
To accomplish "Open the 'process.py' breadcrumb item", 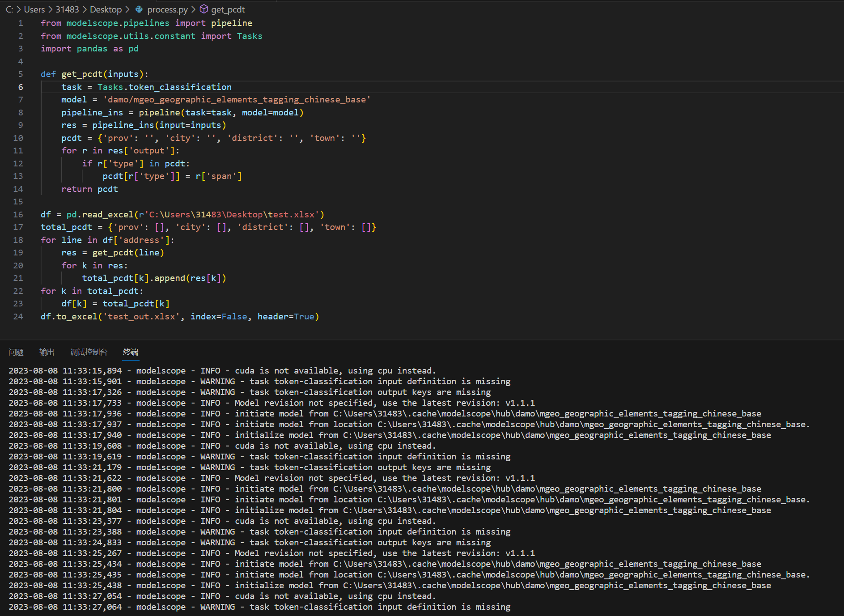I will click(167, 9).
